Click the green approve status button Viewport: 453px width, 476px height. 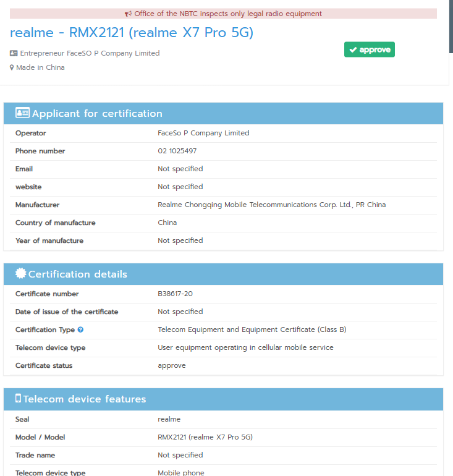click(x=369, y=49)
